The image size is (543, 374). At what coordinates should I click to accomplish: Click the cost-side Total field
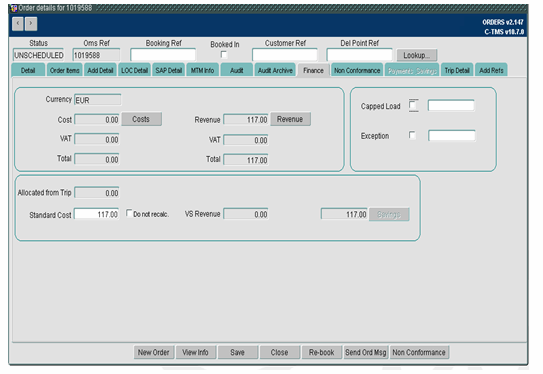[97, 159]
